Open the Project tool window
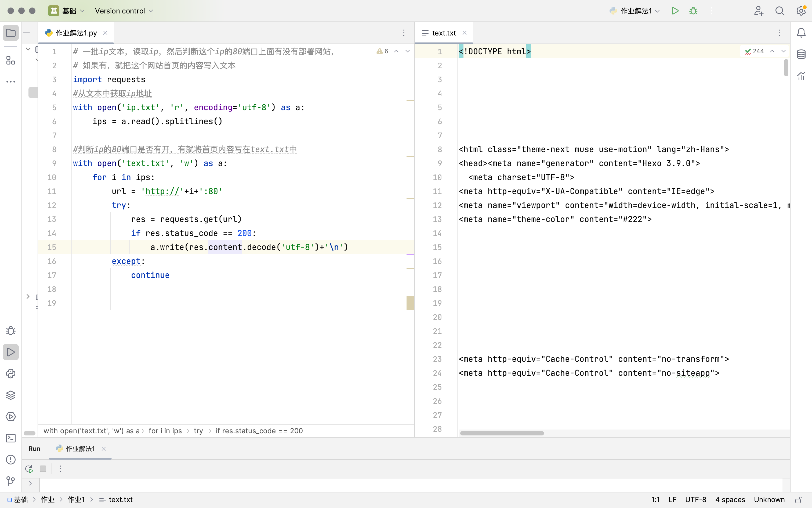 [x=11, y=33]
